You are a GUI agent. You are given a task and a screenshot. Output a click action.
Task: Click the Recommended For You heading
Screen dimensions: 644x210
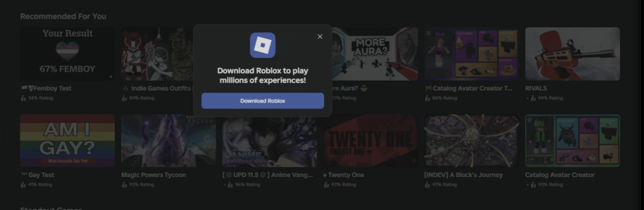tap(63, 16)
